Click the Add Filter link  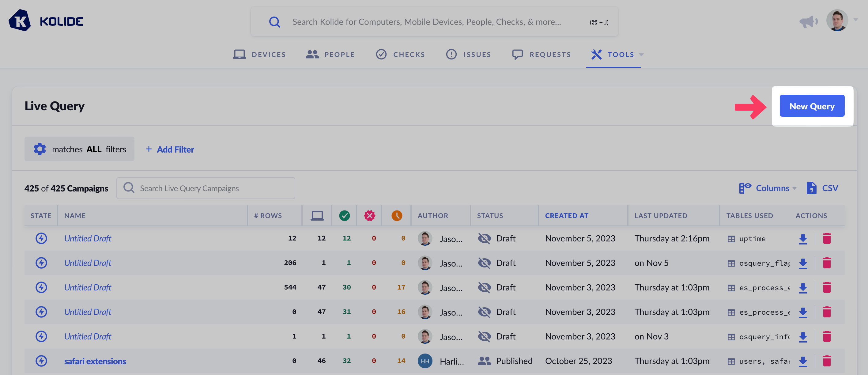(170, 149)
